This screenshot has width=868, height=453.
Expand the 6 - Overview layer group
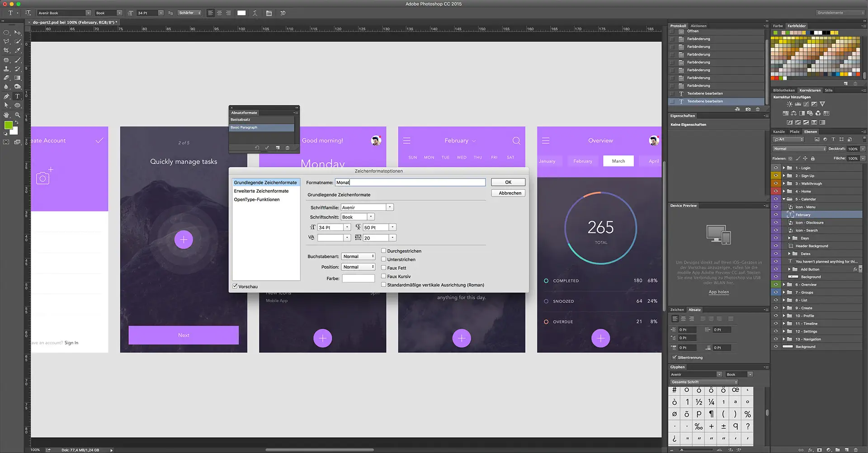tap(784, 285)
